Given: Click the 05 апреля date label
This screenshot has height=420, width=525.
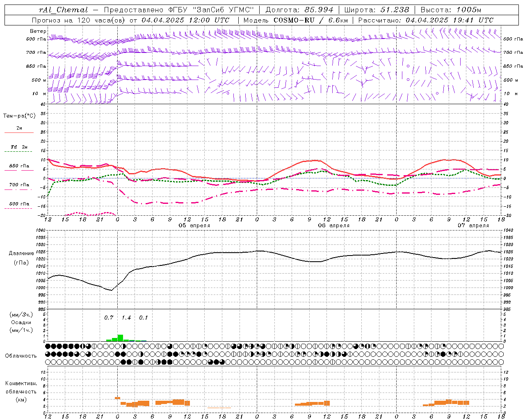Looking at the screenshot, I should (194, 226).
